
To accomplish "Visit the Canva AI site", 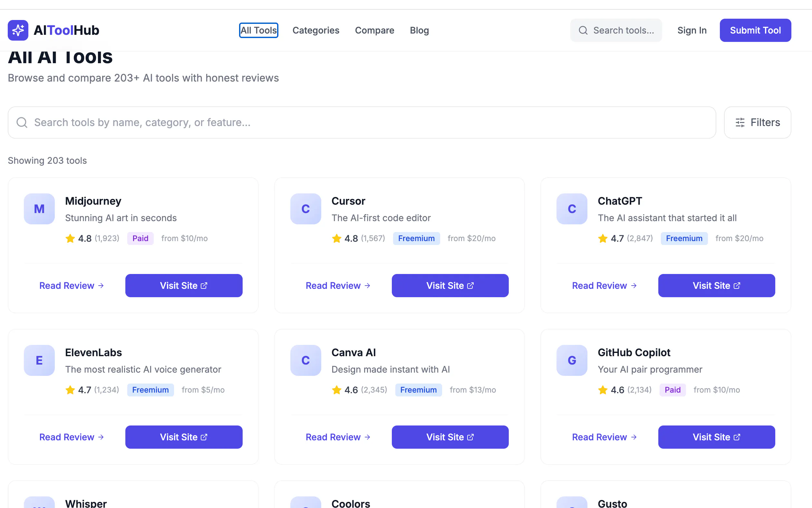I will point(450,437).
